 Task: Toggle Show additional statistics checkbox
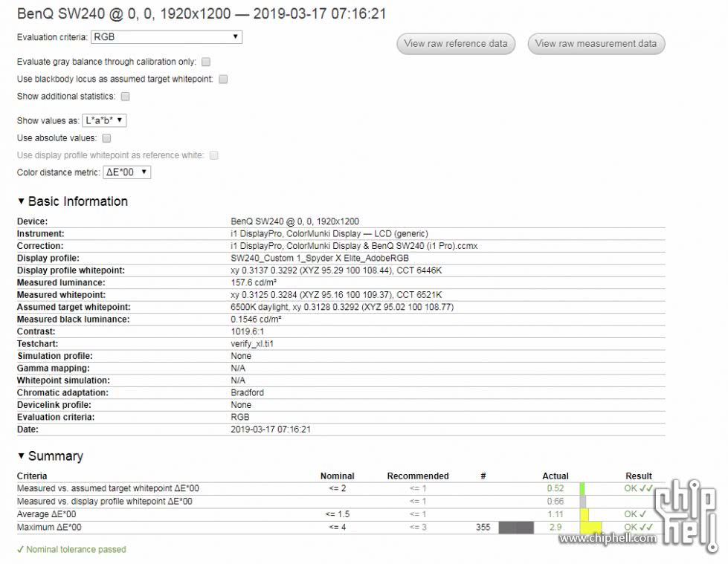pos(126,96)
